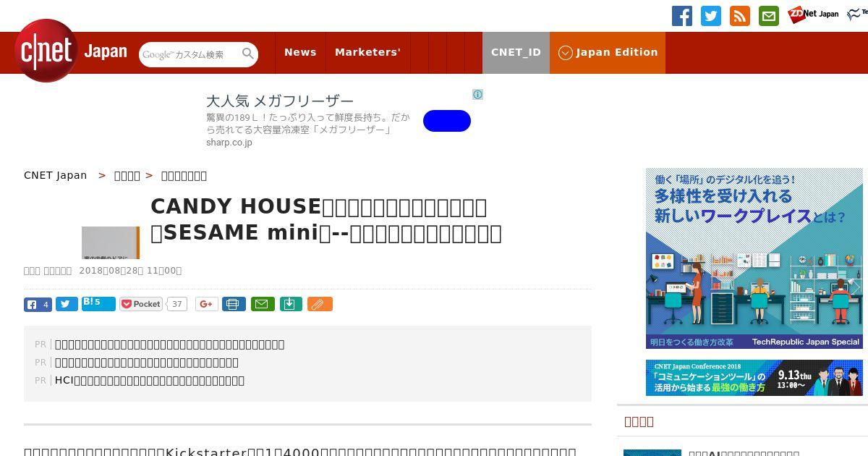This screenshot has height=456, width=868.
Task: Open the CANDY HOUSE SESAME mini headline
Action: click(x=325, y=219)
